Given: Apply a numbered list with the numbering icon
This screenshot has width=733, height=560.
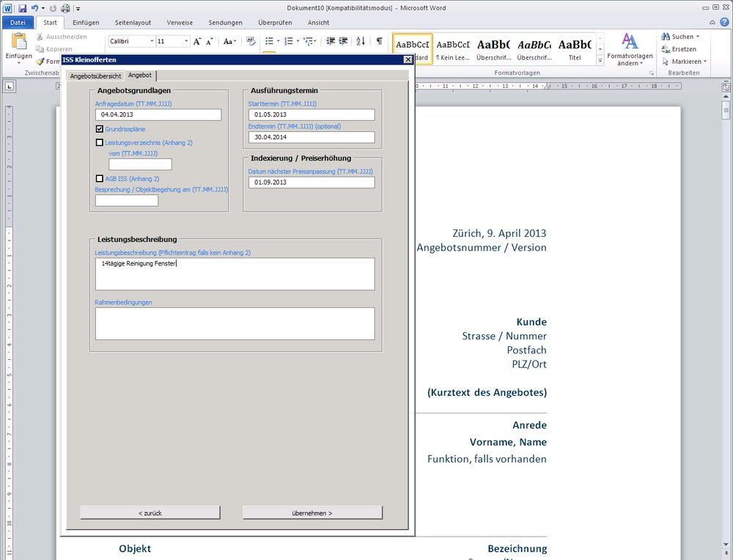Looking at the screenshot, I should [x=289, y=41].
